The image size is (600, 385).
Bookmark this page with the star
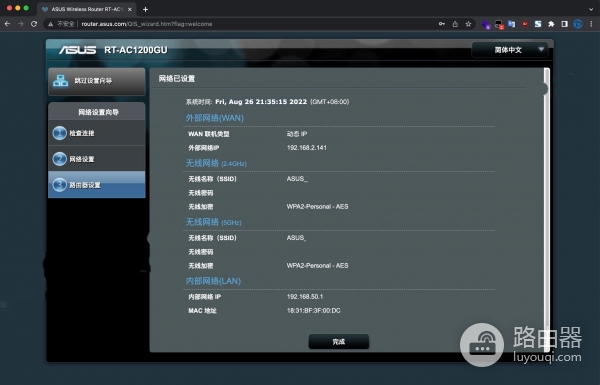[x=468, y=24]
